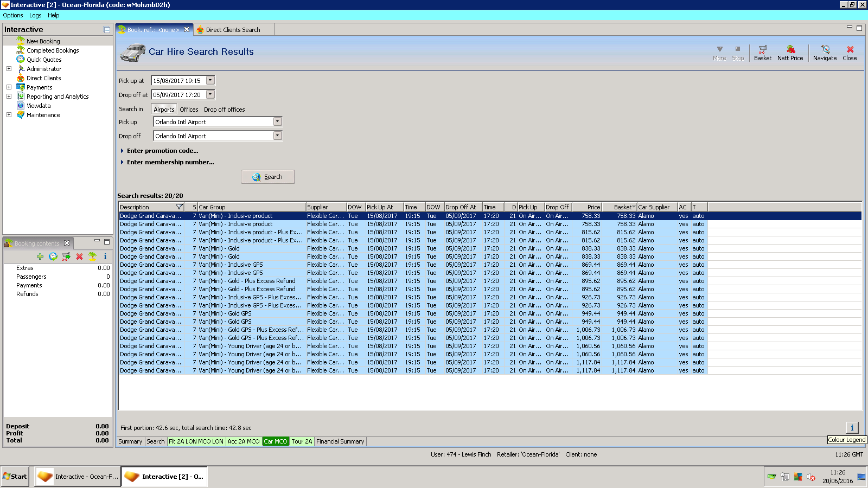The image size is (868, 488).
Task: Click the Search button
Action: tap(268, 177)
